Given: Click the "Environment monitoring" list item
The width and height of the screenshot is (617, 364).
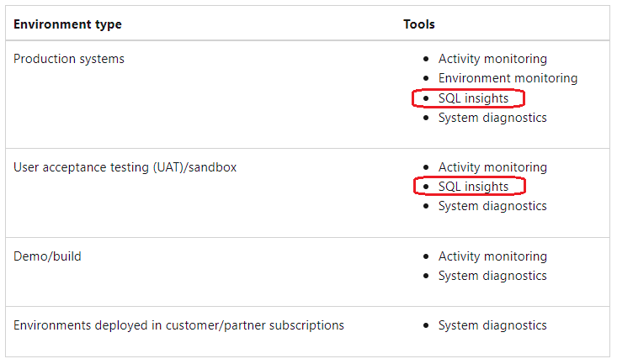Looking at the screenshot, I should (x=508, y=78).
